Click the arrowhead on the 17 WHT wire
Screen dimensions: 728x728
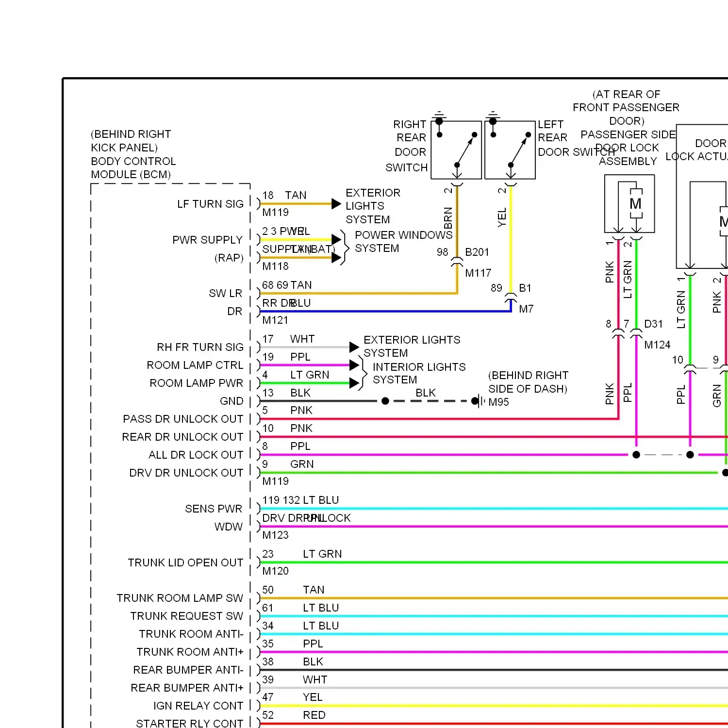354,347
